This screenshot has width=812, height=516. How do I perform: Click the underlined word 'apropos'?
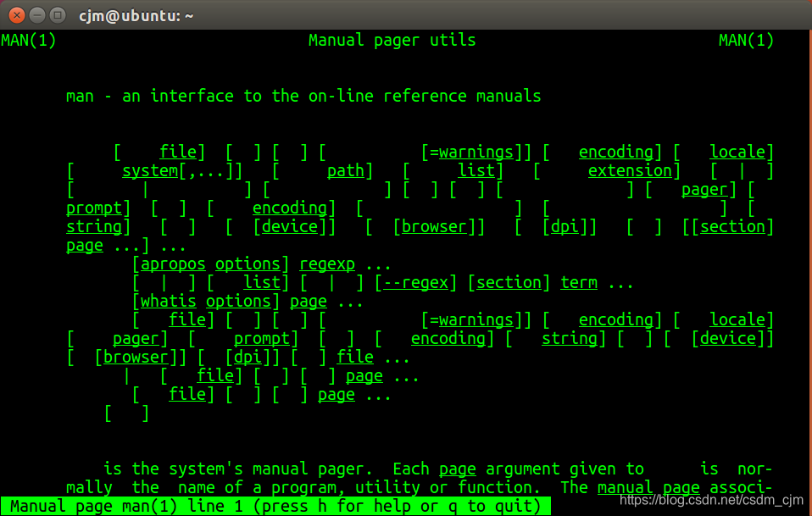173,264
